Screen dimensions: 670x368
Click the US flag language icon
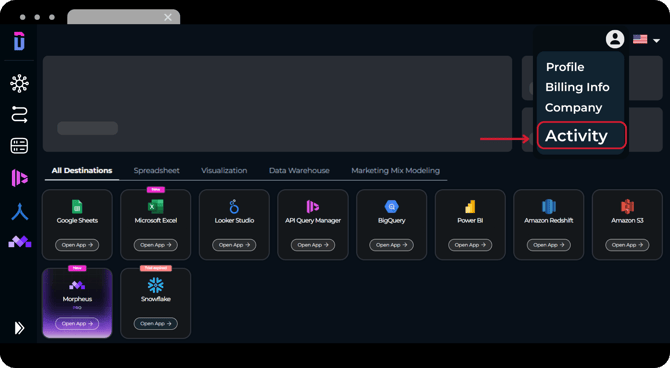640,39
